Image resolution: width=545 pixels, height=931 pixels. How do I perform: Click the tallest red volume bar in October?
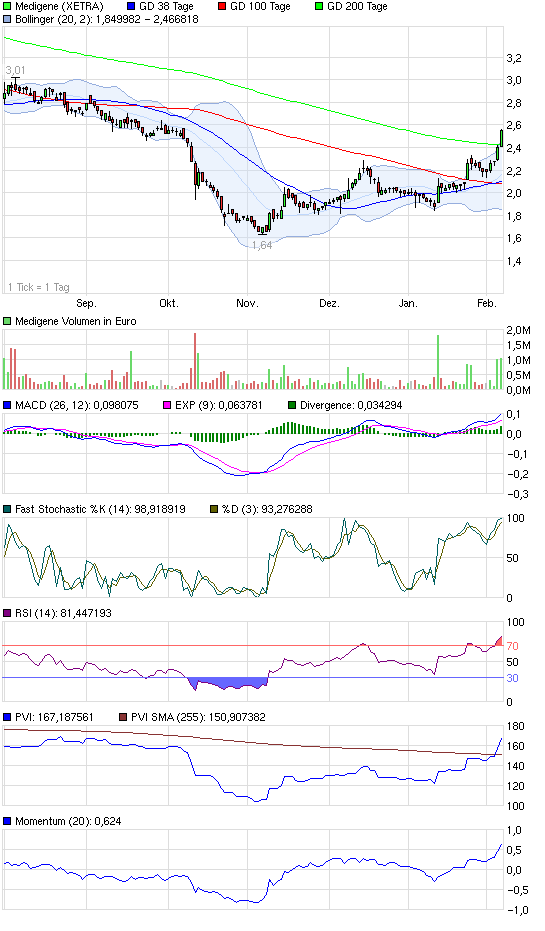(x=195, y=361)
